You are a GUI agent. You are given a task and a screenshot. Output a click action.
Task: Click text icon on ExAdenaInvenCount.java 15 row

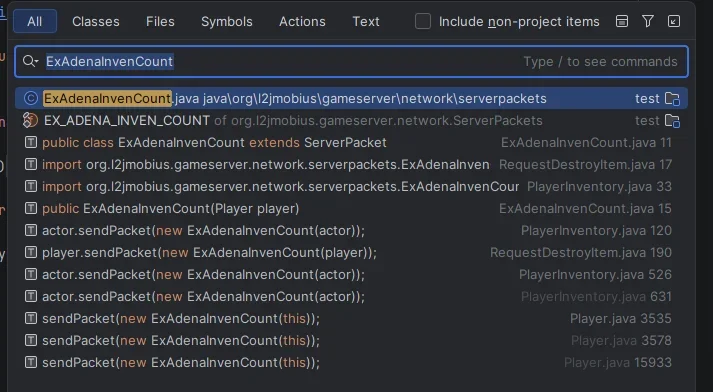coord(30,208)
